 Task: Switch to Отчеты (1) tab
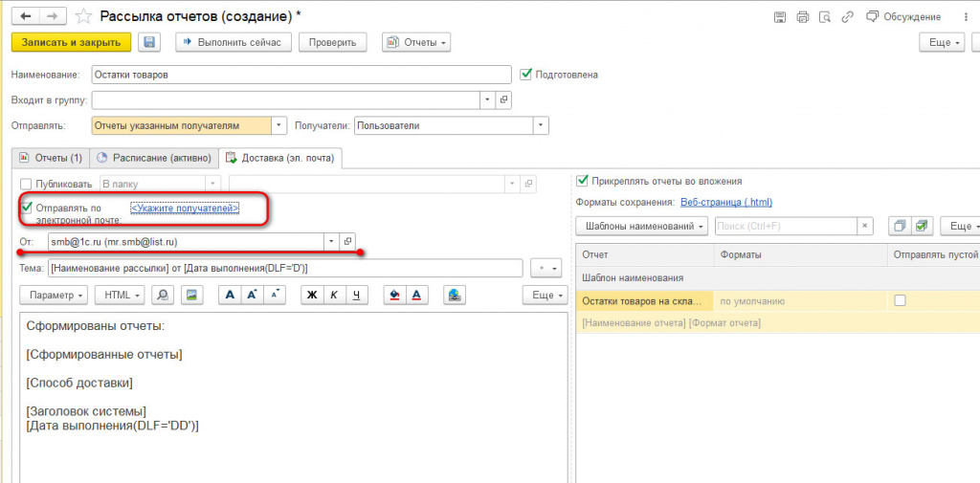coord(52,158)
